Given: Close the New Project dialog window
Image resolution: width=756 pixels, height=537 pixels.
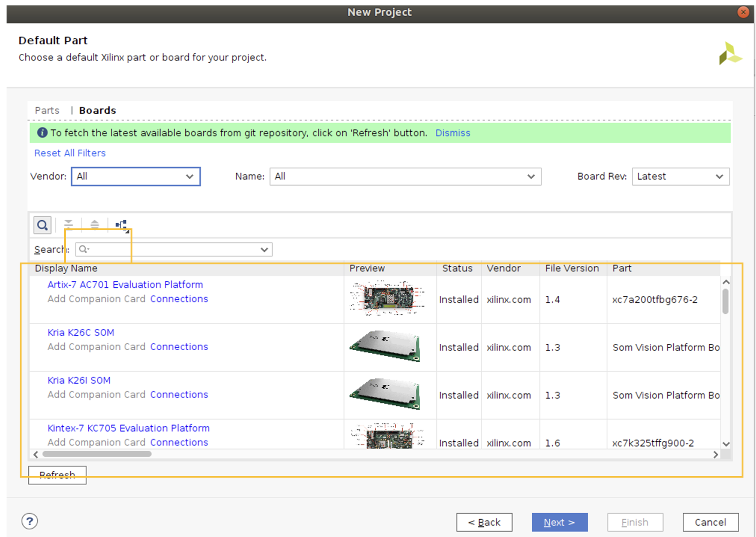Looking at the screenshot, I should coord(743,12).
